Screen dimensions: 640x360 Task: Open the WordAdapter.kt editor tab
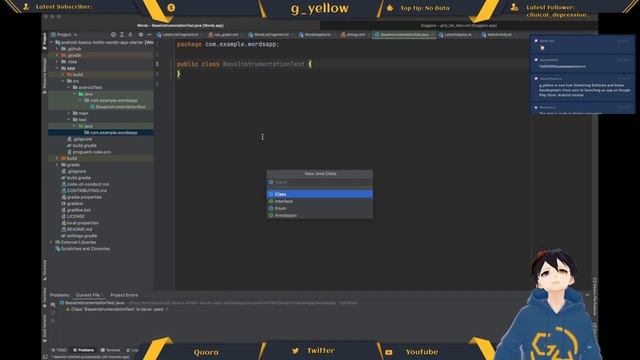(316, 35)
